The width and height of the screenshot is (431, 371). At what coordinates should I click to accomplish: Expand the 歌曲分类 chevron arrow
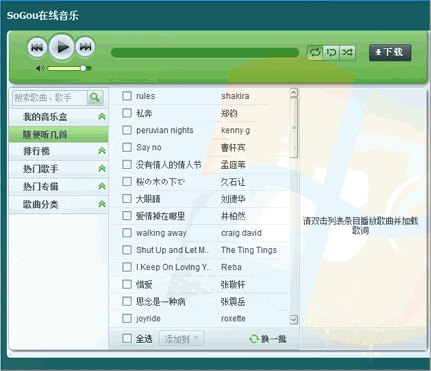[102, 204]
